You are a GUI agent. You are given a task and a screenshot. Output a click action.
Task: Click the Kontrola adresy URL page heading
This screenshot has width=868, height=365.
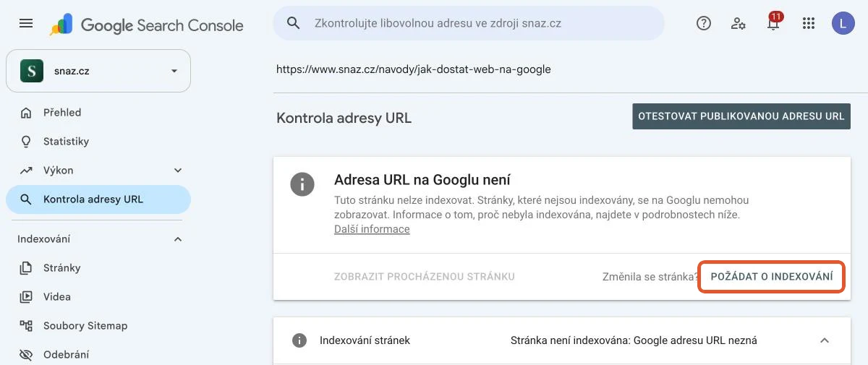click(344, 118)
